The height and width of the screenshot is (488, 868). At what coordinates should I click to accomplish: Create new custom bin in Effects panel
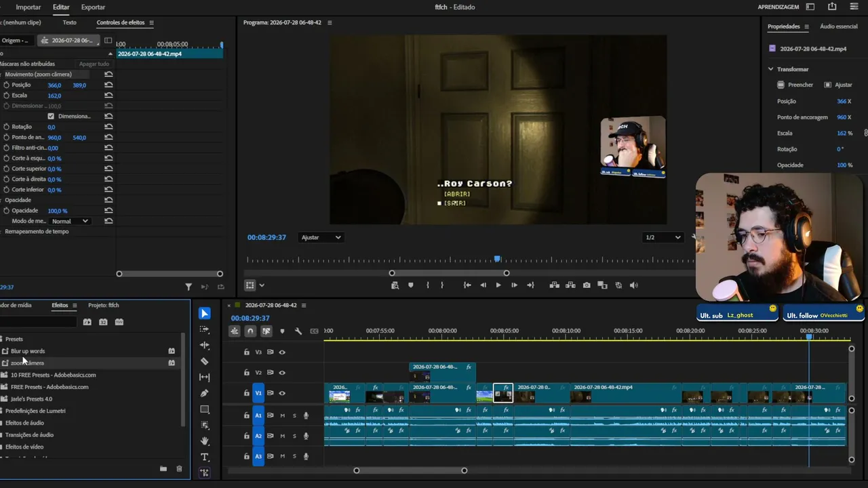coord(163,468)
